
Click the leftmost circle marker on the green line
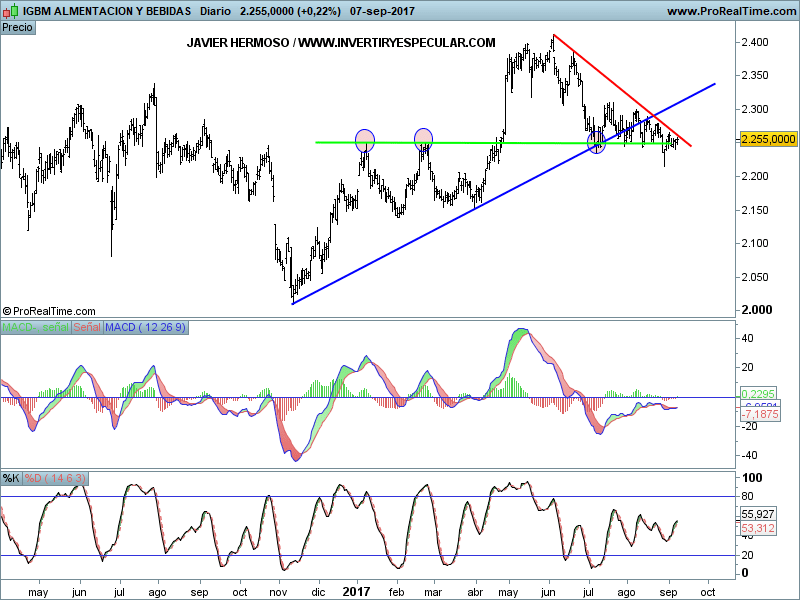(365, 139)
